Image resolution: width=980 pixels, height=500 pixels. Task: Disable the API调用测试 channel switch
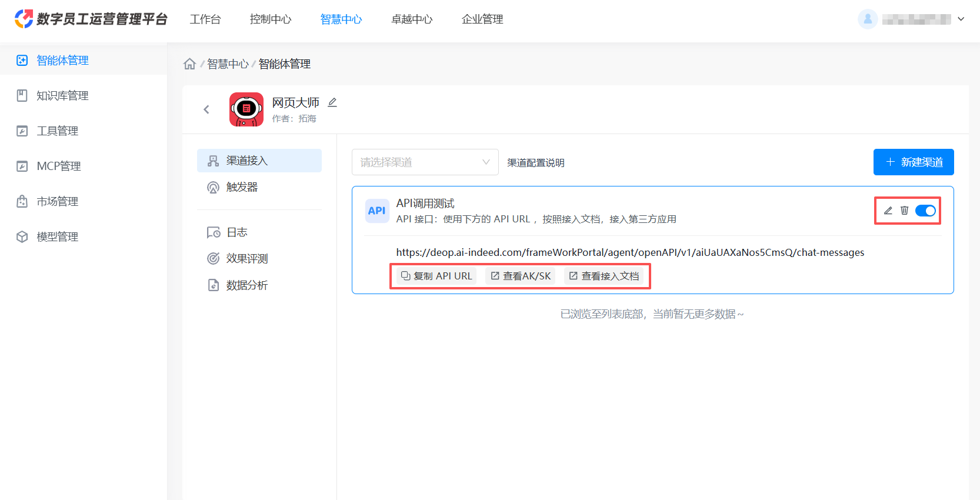point(925,211)
